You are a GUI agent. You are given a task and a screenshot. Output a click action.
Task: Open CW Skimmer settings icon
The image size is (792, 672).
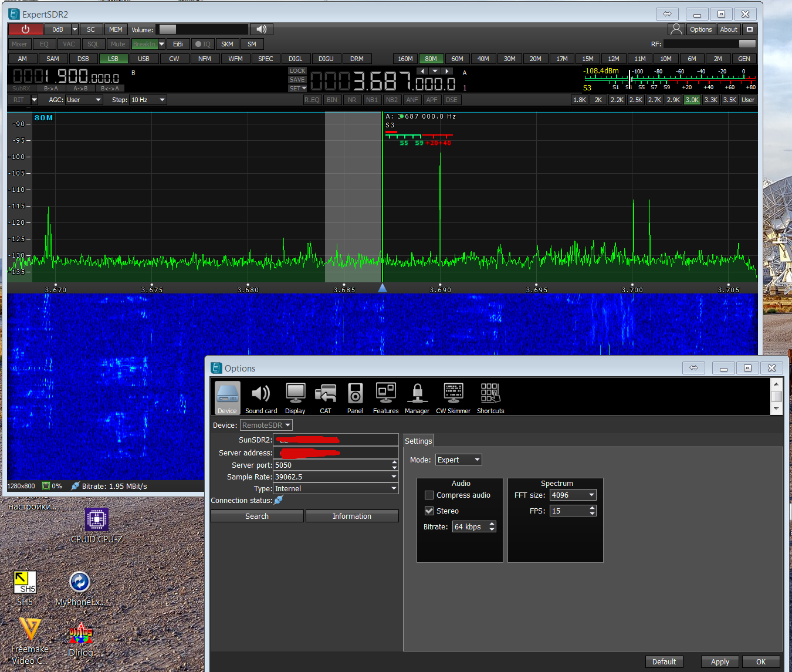[x=453, y=398]
